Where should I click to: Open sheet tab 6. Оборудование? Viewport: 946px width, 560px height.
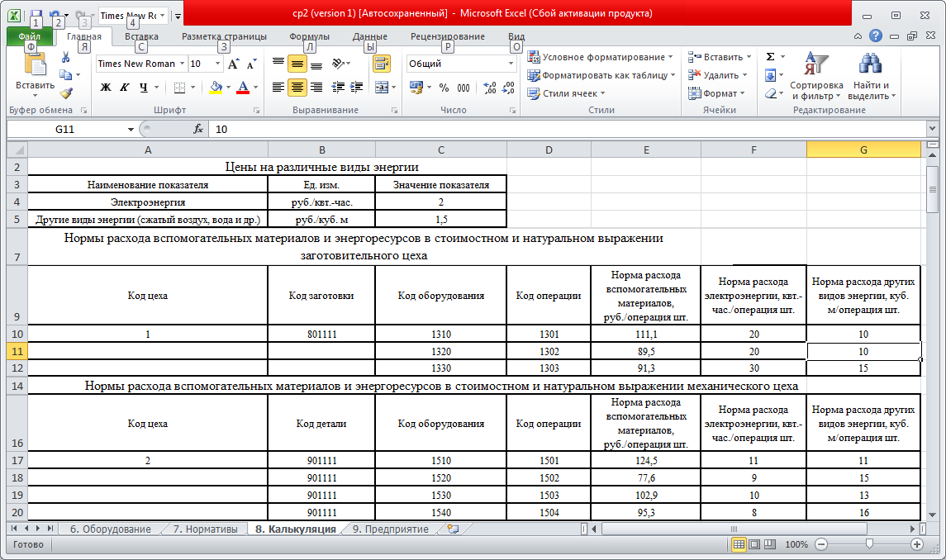[x=111, y=529]
